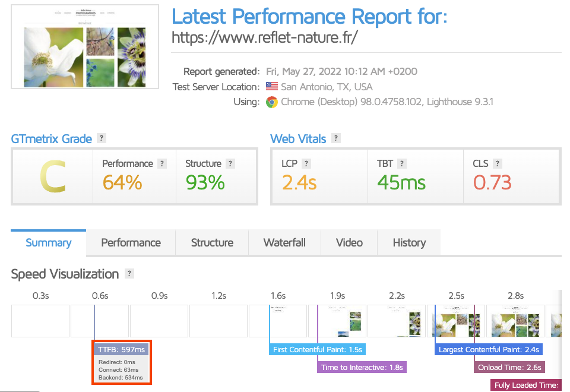Click the help icon next to Structure score
Screen dimensions: 570x392
pyautogui.click(x=230, y=164)
